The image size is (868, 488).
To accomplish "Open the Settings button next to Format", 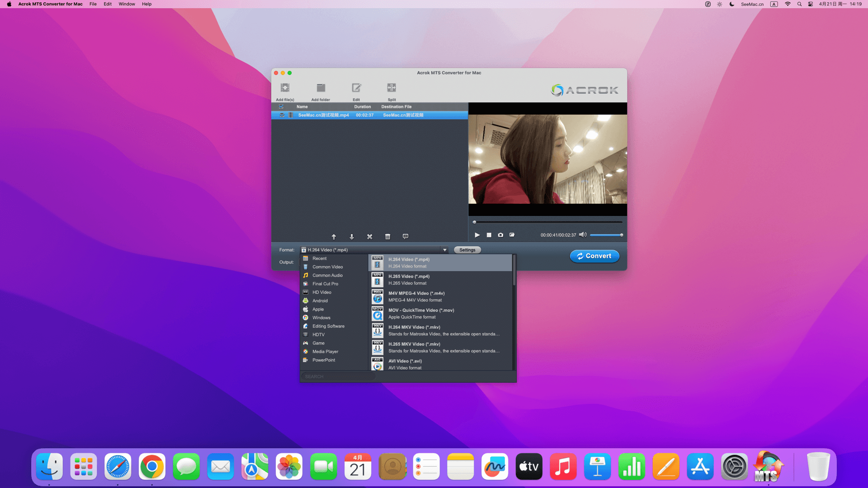I will (x=467, y=250).
